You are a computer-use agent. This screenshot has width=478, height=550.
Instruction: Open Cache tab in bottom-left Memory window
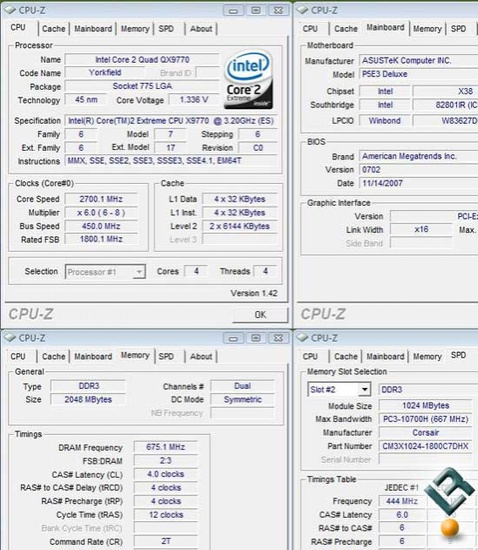[54, 356]
